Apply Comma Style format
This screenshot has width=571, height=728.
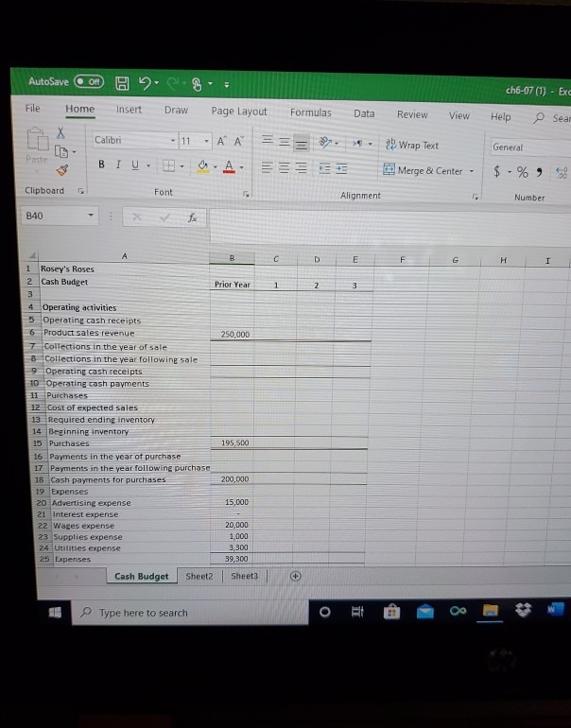539,173
